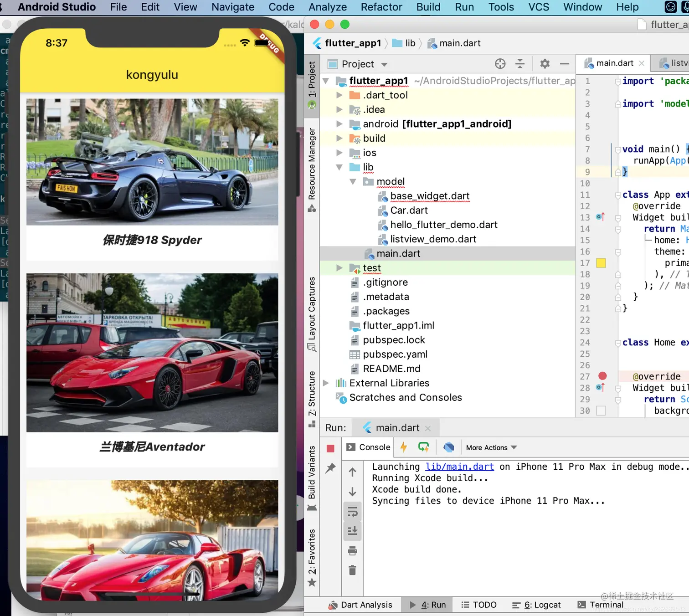The image size is (689, 616).
Task: Open the 1: Project side tool window
Action: [312, 85]
